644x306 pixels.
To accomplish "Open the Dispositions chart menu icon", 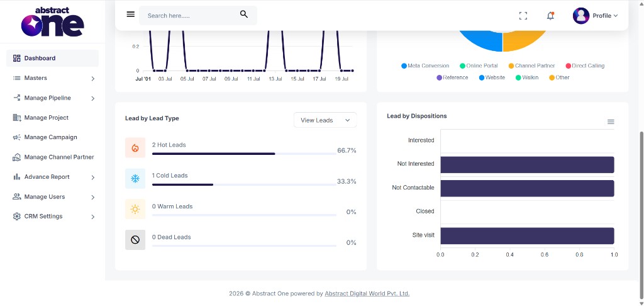I will (x=611, y=122).
